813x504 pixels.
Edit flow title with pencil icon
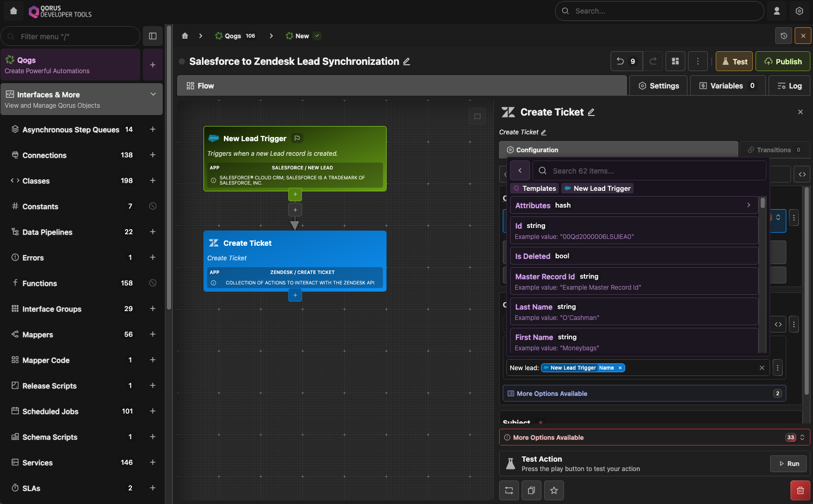pos(406,62)
